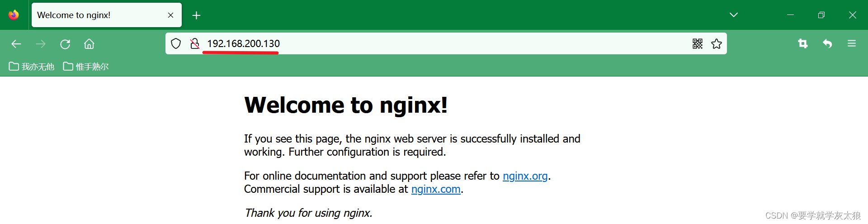Follow the nginx.com link

[x=436, y=189]
